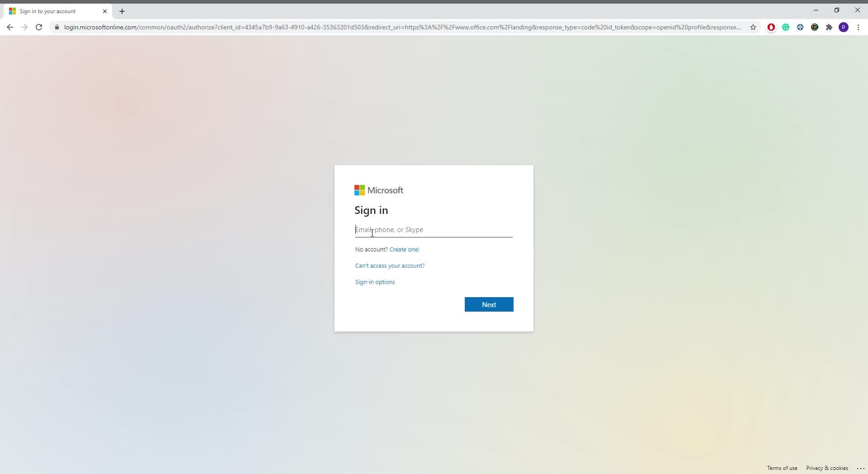Screen dimensions: 868x474
Task: Close the browser window
Action: [x=857, y=10]
